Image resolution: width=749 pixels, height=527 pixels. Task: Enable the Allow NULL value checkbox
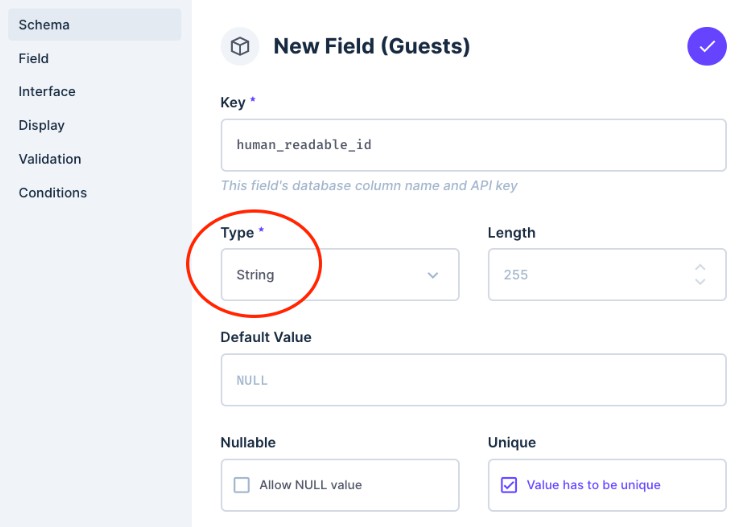click(x=242, y=485)
